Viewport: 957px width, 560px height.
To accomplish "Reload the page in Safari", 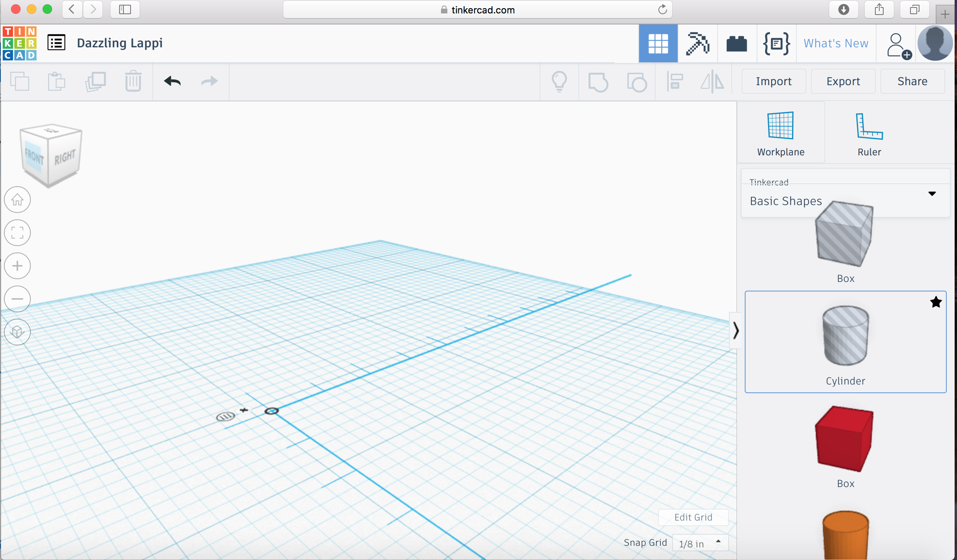I will tap(662, 9).
